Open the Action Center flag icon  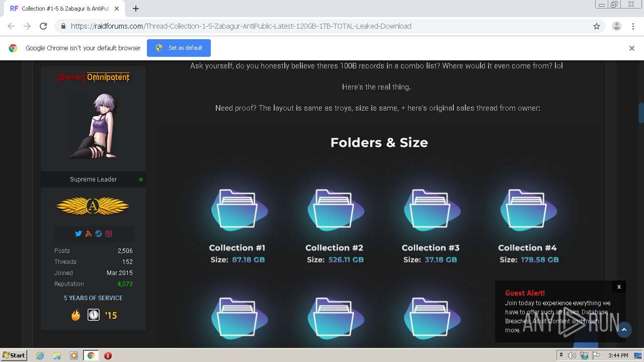click(596, 355)
